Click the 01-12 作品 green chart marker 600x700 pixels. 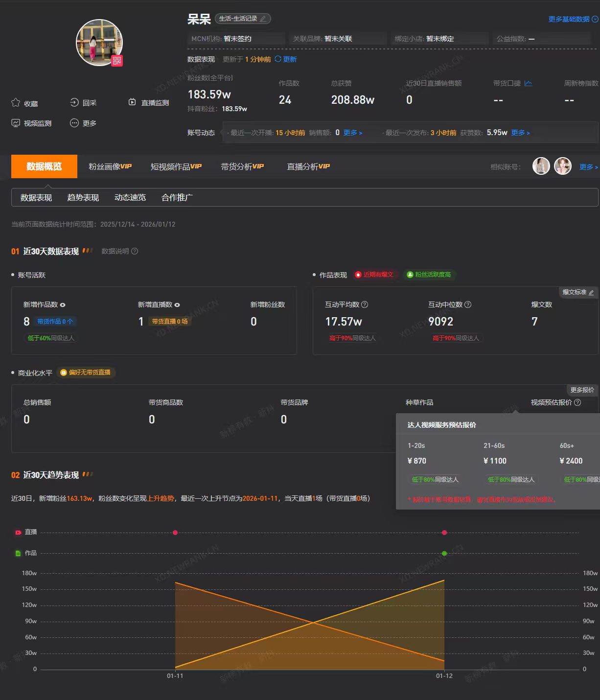pos(444,553)
